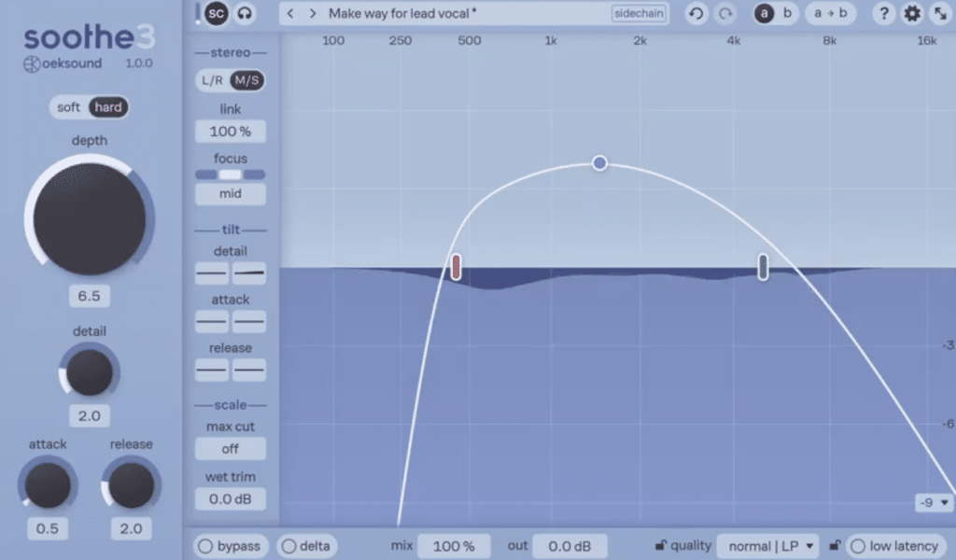Click the wet trim 0.0 dB field
Viewport: 956px width, 560px height.
[231, 499]
